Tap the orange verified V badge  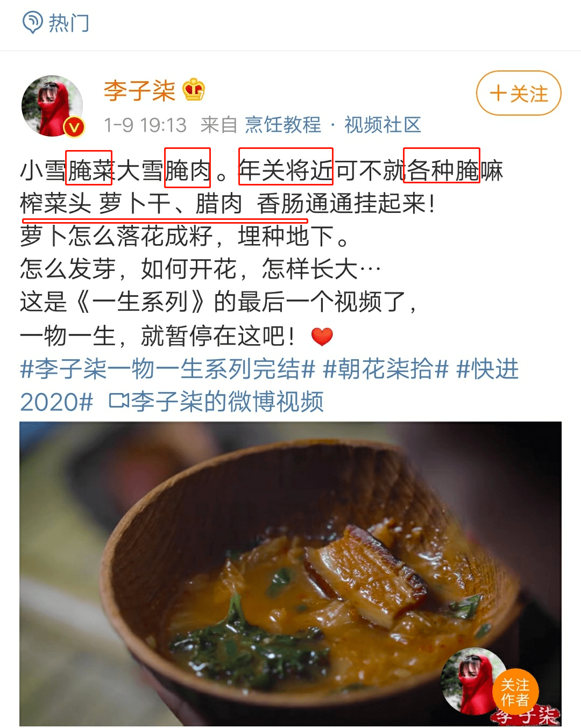click(x=74, y=127)
